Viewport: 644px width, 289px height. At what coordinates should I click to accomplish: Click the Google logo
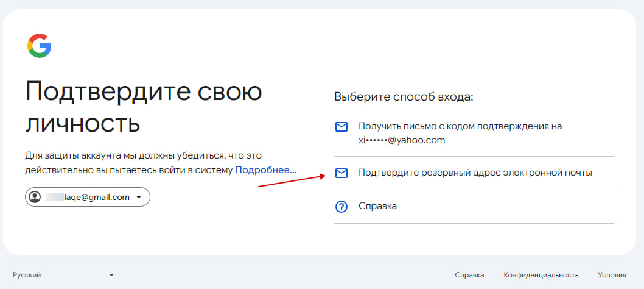click(40, 45)
